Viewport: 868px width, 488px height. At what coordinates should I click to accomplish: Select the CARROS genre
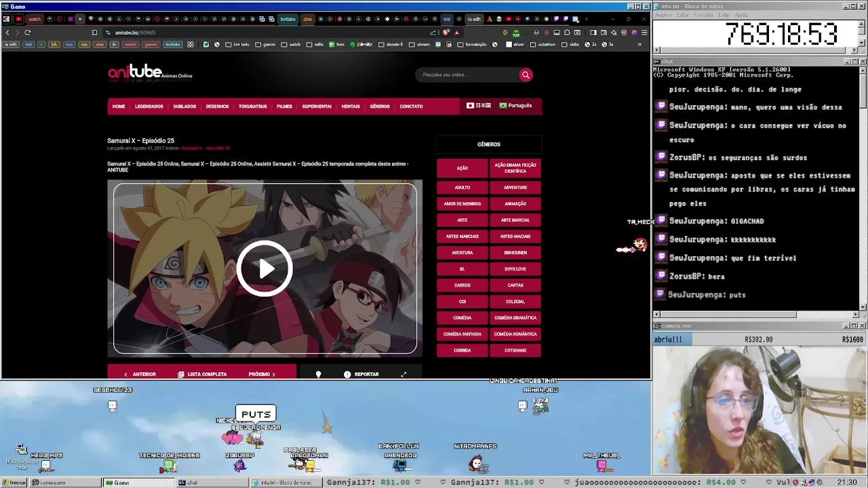(462, 285)
